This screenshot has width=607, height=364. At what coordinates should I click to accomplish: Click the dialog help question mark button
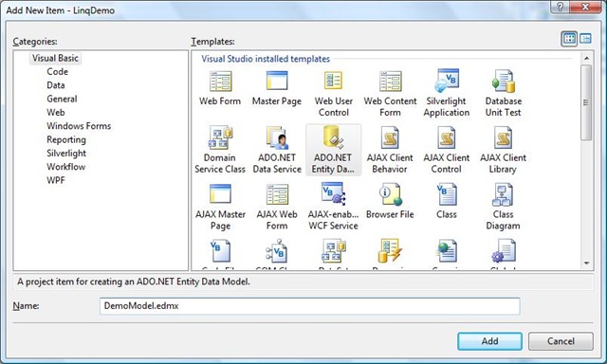tap(561, 7)
